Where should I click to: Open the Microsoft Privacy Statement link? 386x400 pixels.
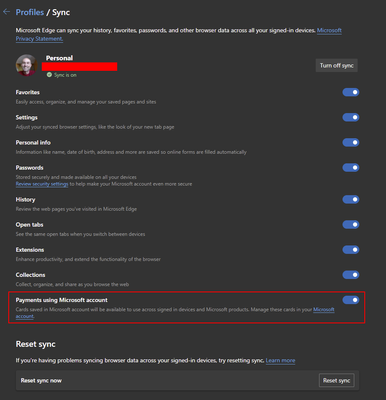click(179, 34)
